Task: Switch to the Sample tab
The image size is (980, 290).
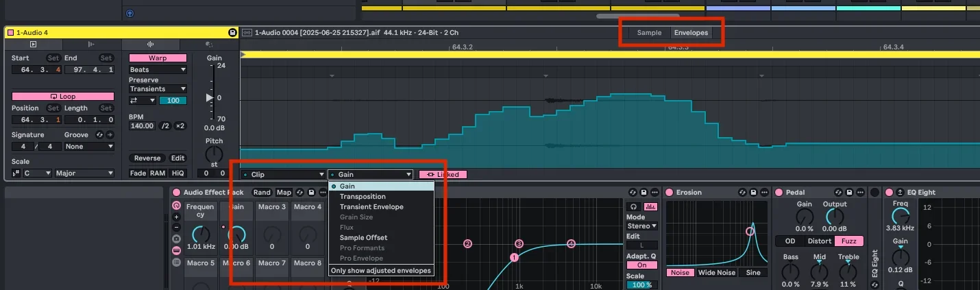Action: [x=649, y=33]
